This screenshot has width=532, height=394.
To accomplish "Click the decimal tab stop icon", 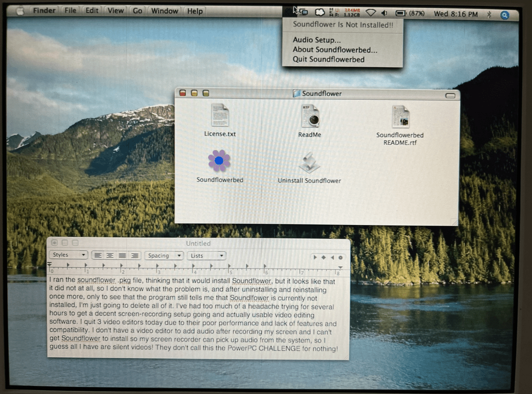I will (340, 257).
